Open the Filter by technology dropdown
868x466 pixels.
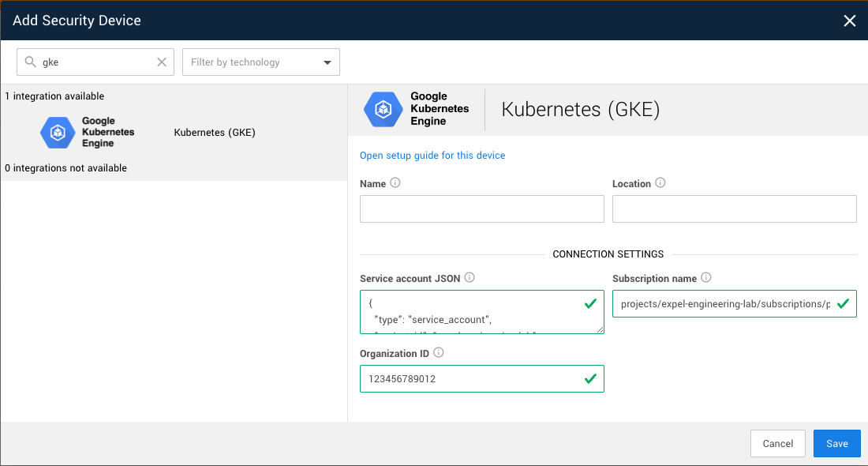[260, 62]
